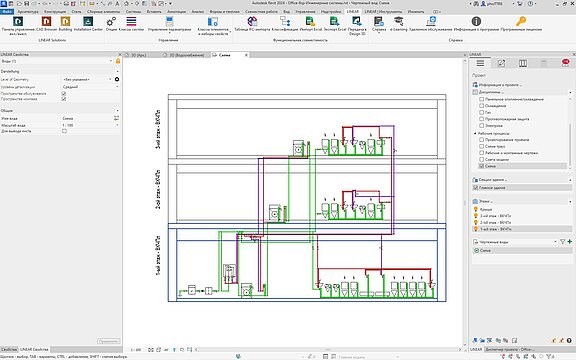Switch to the Свойства bottom-left tab
Screen dimensions: 576x360
[x=9, y=349]
